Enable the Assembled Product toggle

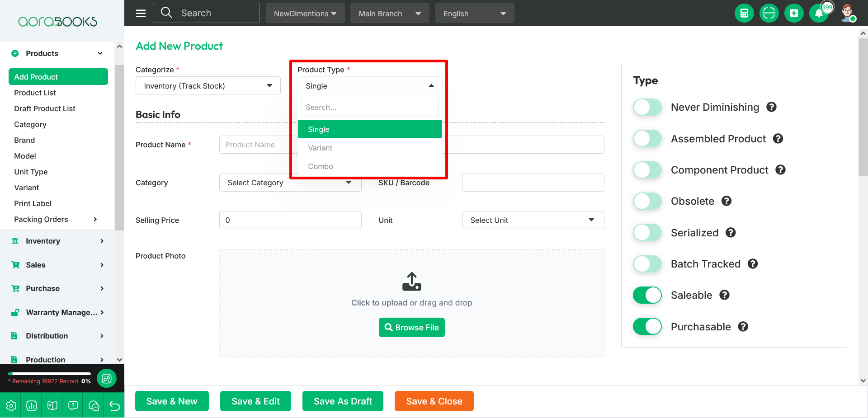point(647,139)
